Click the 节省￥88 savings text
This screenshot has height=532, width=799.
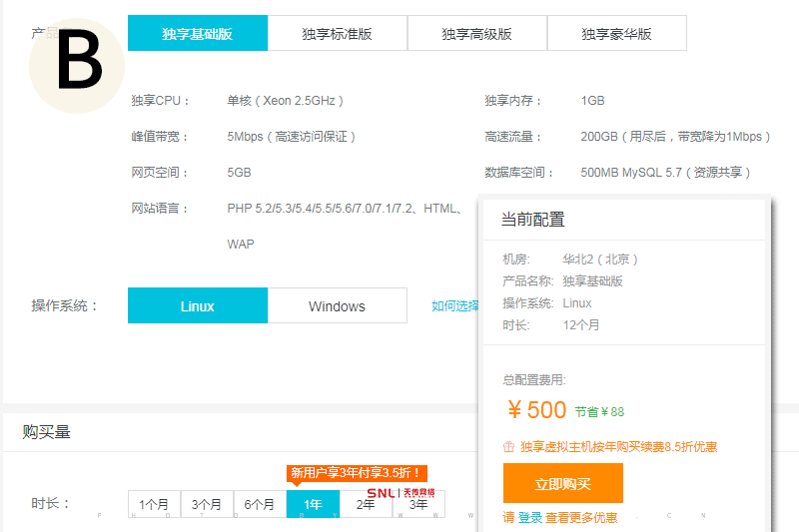tap(600, 412)
